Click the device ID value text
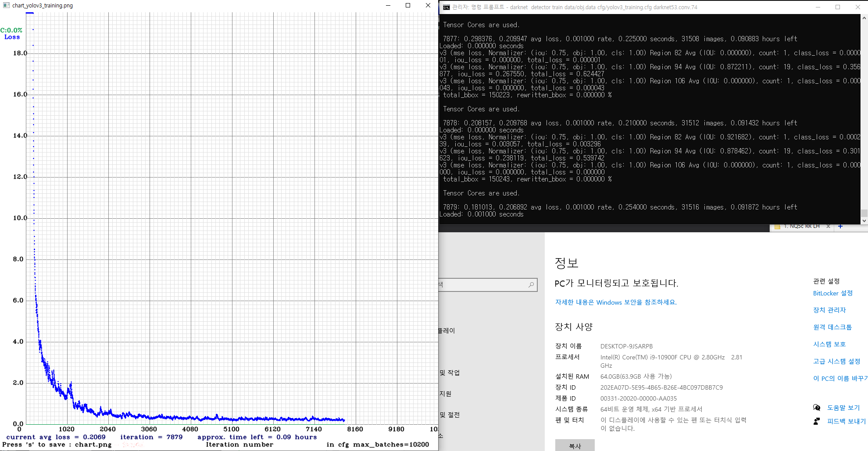Screen dimensions: 868x451 tap(661, 387)
